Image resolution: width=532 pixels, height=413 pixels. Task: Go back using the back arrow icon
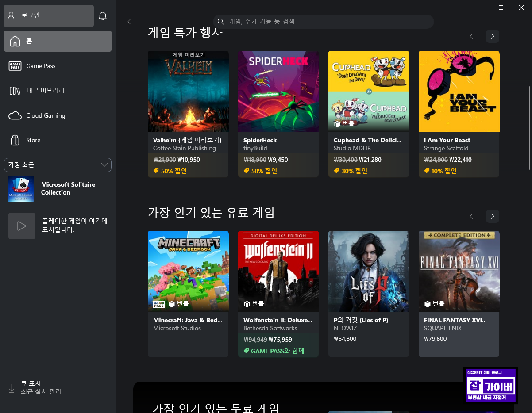(x=129, y=22)
